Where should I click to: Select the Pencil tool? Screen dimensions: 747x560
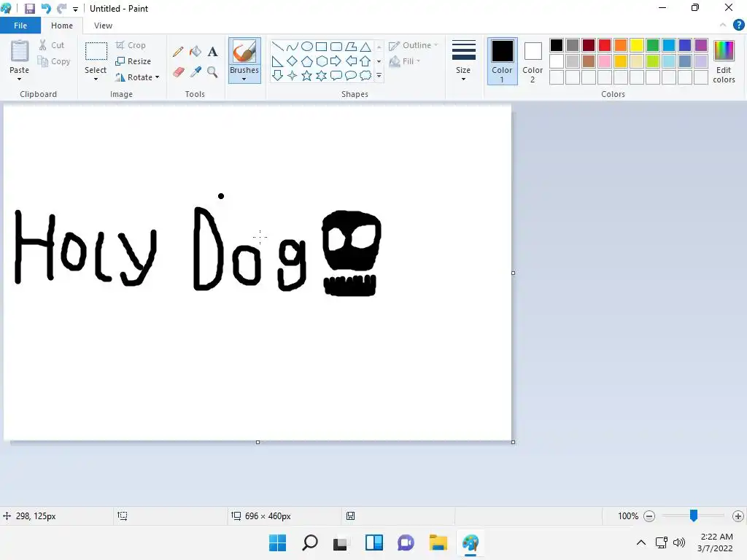(x=178, y=52)
